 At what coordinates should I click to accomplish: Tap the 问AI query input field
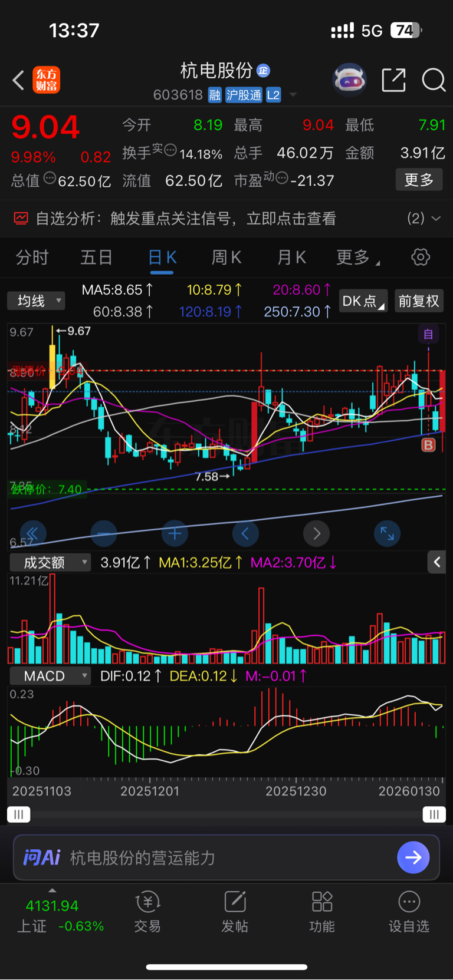pos(226,857)
